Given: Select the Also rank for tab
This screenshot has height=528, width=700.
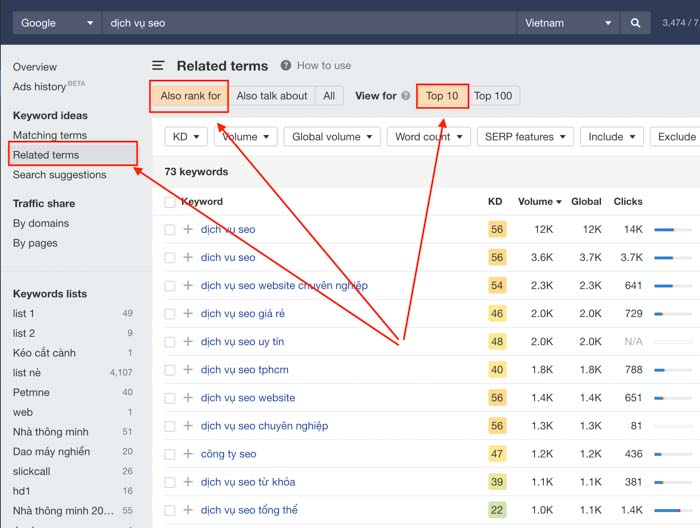Looking at the screenshot, I should click(x=190, y=96).
